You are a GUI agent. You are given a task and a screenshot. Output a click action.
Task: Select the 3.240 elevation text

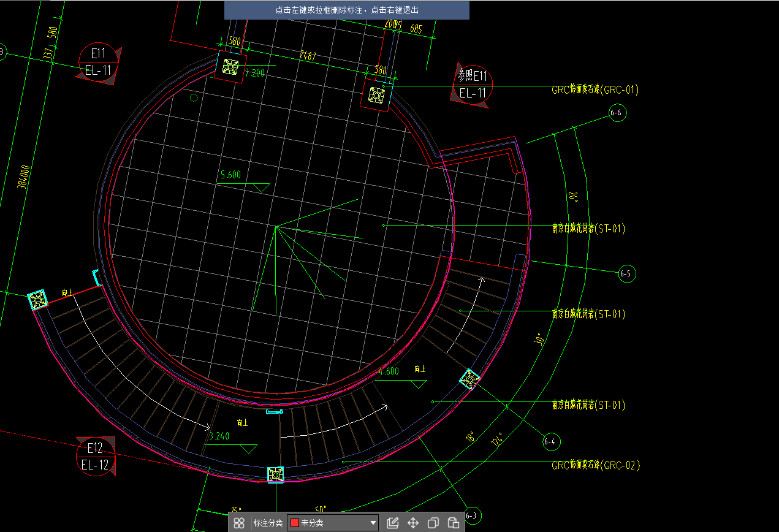click(219, 436)
